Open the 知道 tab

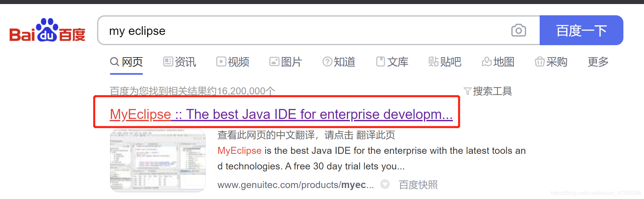pyautogui.click(x=339, y=62)
